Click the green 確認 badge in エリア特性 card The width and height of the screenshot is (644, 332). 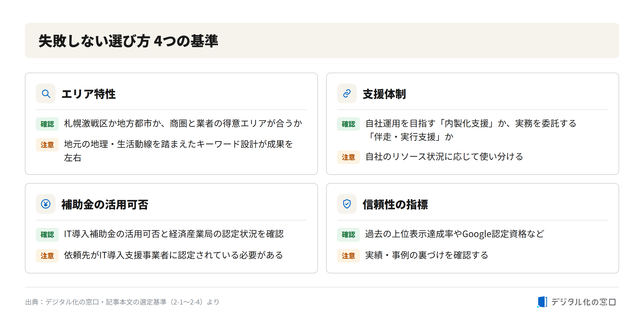(x=47, y=124)
